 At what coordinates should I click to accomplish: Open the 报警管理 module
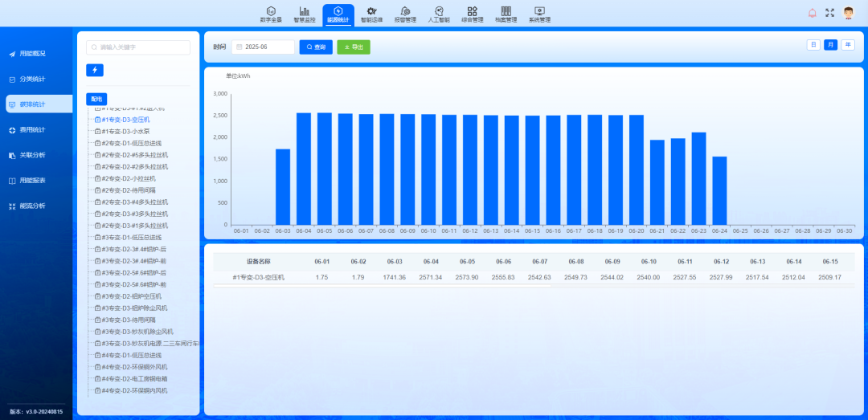tap(405, 14)
